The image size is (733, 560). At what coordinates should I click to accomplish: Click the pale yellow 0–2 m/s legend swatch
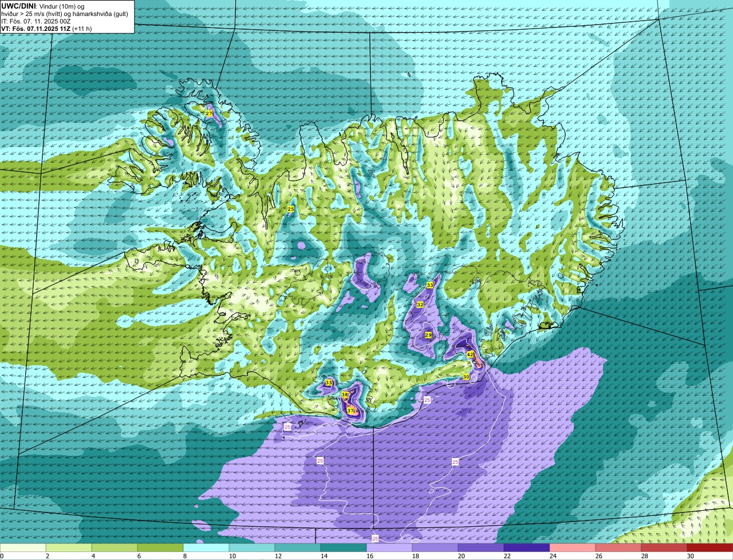23,548
